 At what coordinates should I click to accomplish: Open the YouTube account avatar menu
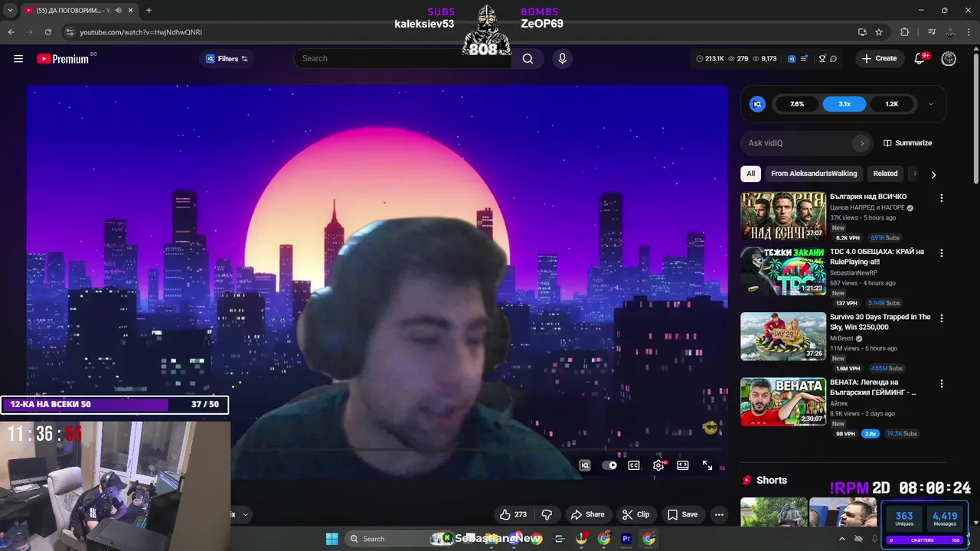[949, 59]
